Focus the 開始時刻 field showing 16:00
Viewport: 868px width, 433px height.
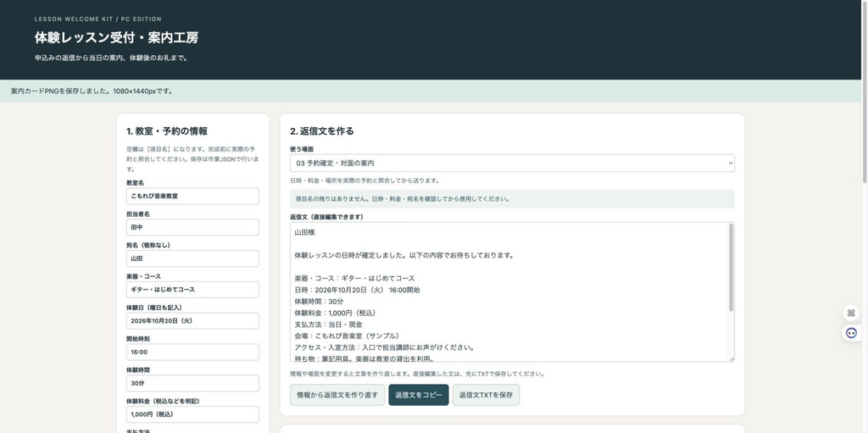pos(192,353)
